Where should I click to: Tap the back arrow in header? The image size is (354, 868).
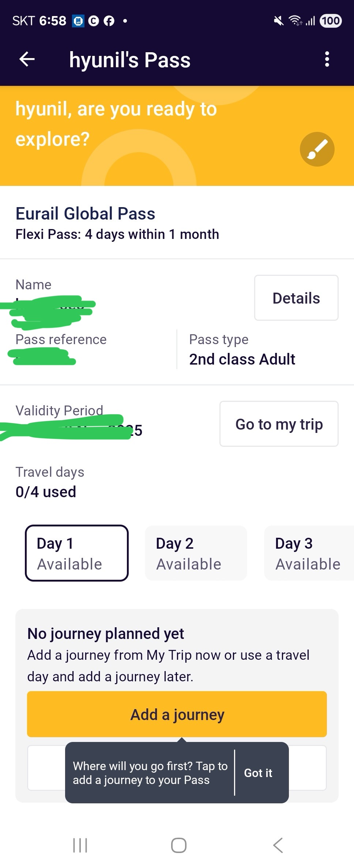(x=27, y=59)
